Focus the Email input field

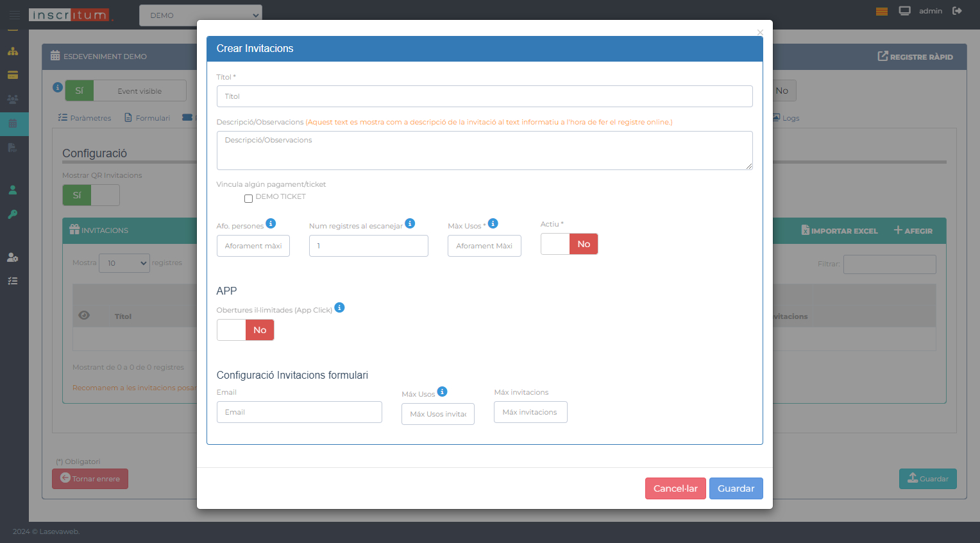click(300, 412)
